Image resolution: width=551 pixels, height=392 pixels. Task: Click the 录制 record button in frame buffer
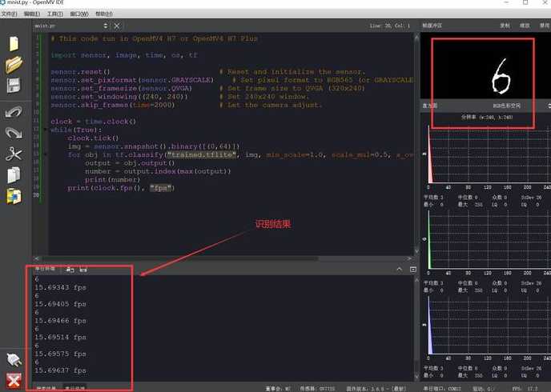tap(505, 26)
